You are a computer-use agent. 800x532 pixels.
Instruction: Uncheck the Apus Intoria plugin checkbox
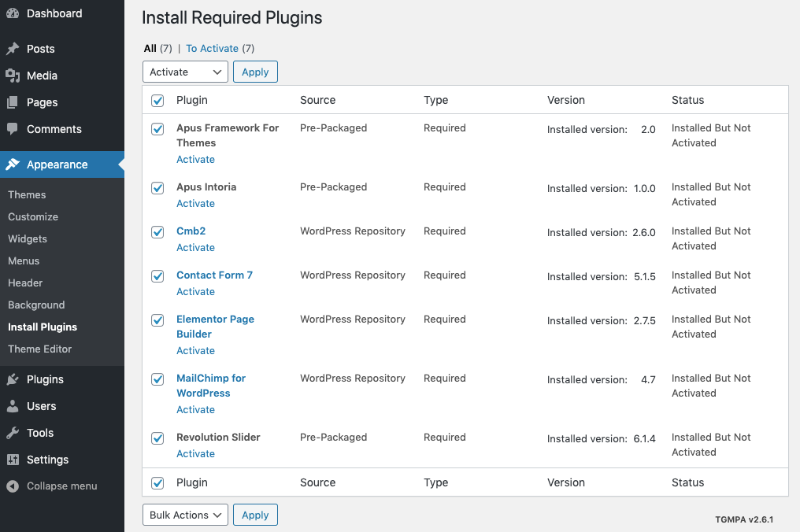157,188
